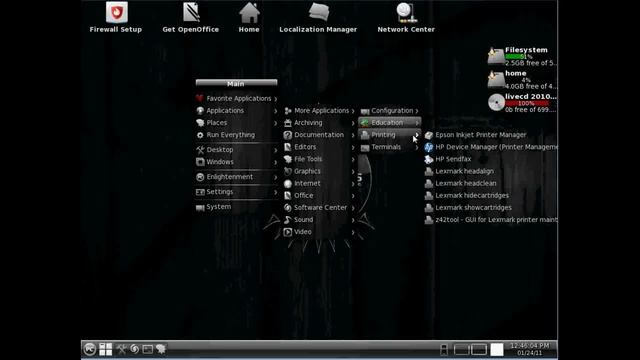The image size is (640, 360).
Task: Open the wrench tools icon on taskbar
Action: point(121,349)
